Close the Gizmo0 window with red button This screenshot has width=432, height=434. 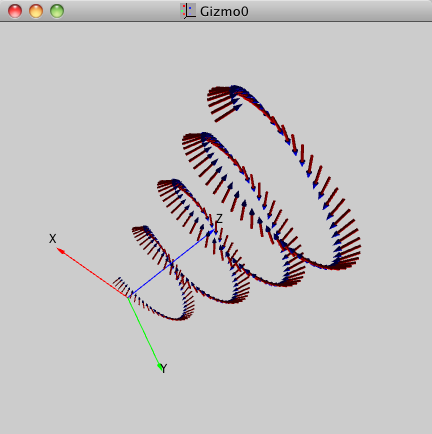click(15, 11)
